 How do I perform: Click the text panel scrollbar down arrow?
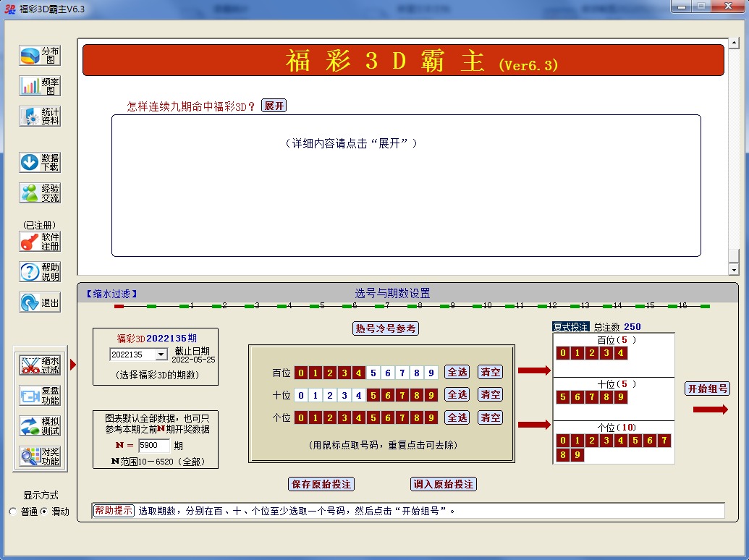[x=734, y=269]
